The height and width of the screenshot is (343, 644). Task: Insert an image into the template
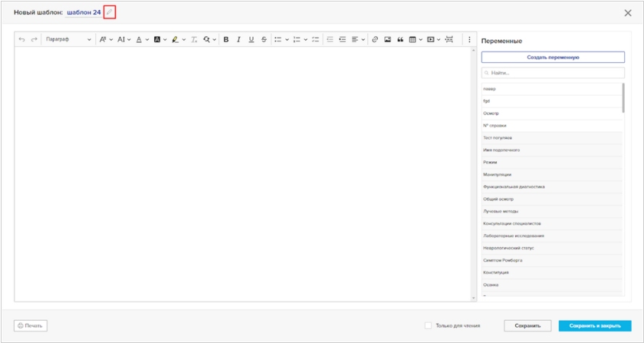click(387, 39)
